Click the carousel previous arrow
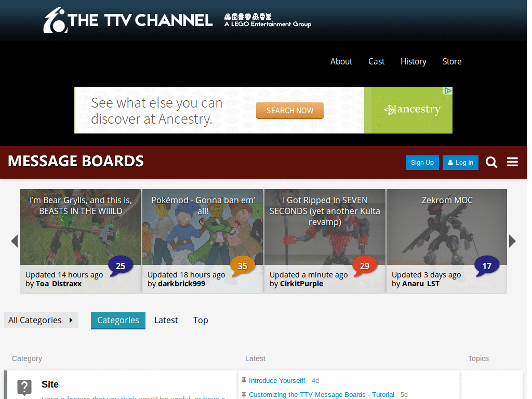Screen dimensions: 532x399 pyautogui.click(x=14, y=241)
